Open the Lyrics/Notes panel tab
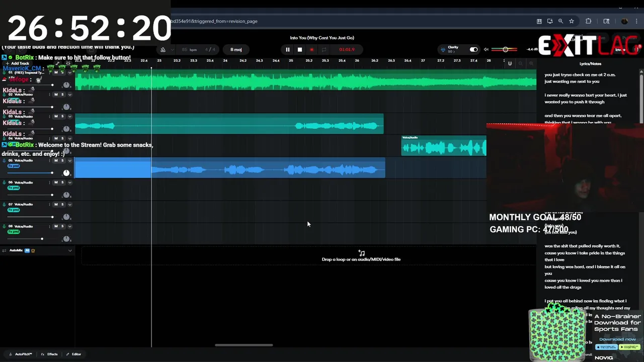Screen dimensions: 644x362 click(x=590, y=64)
